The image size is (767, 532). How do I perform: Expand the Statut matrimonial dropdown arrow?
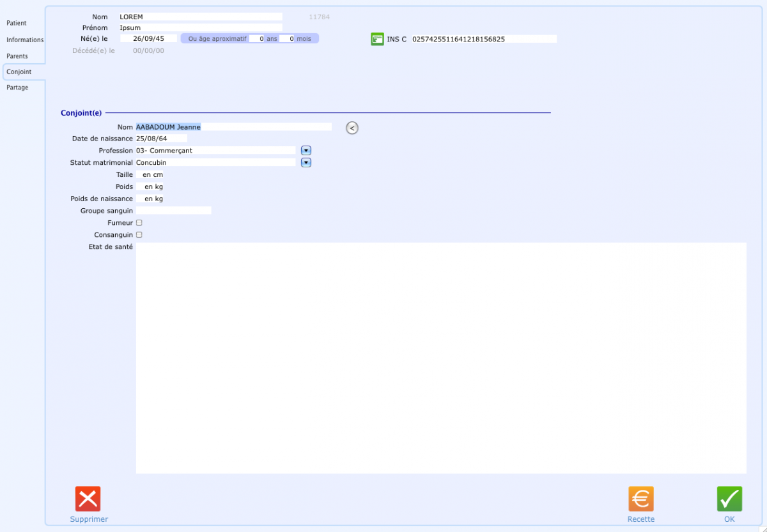point(306,163)
